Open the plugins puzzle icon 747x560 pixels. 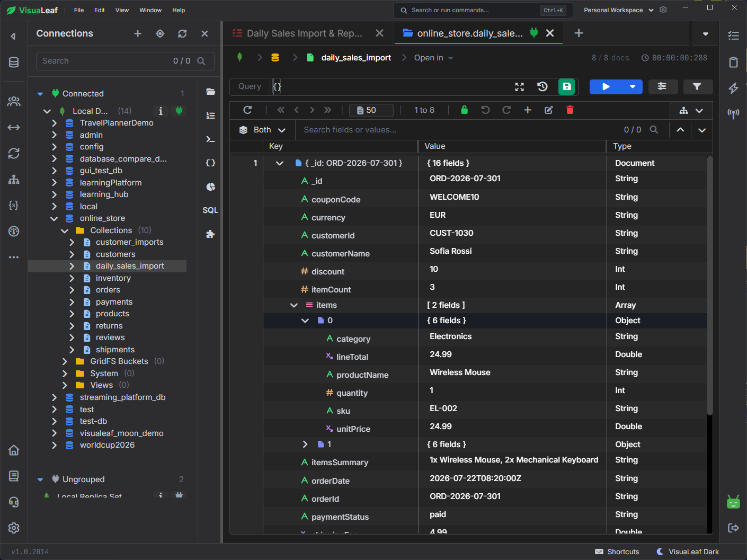(x=210, y=234)
